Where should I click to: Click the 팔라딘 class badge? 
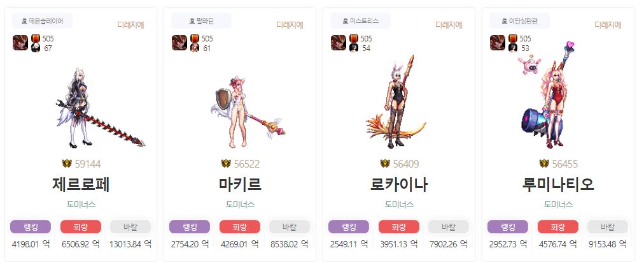click(201, 21)
